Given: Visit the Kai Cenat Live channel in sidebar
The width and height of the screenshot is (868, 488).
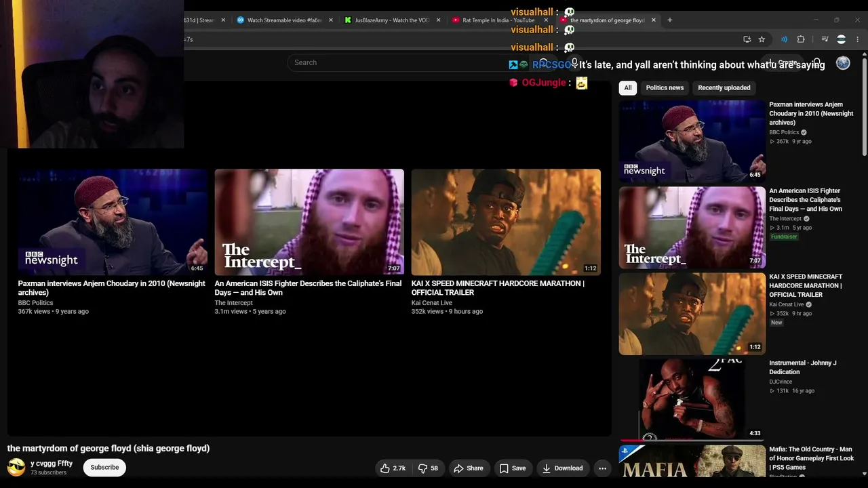Looking at the screenshot, I should click(787, 304).
